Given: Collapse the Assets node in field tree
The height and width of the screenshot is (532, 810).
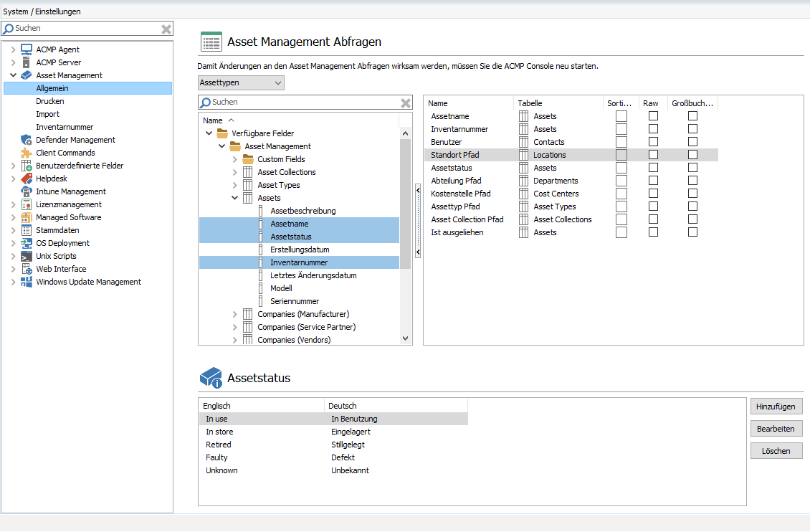Looking at the screenshot, I should coord(235,198).
